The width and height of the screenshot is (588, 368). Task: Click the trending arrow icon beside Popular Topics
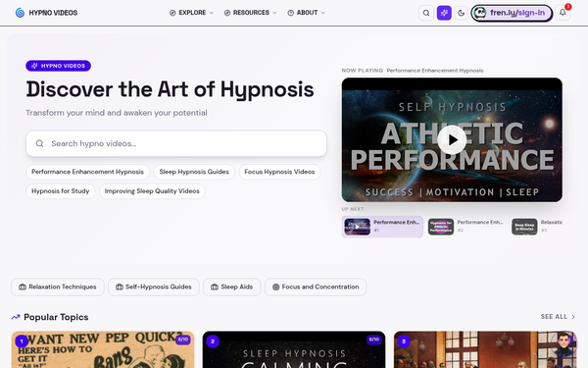coord(16,317)
